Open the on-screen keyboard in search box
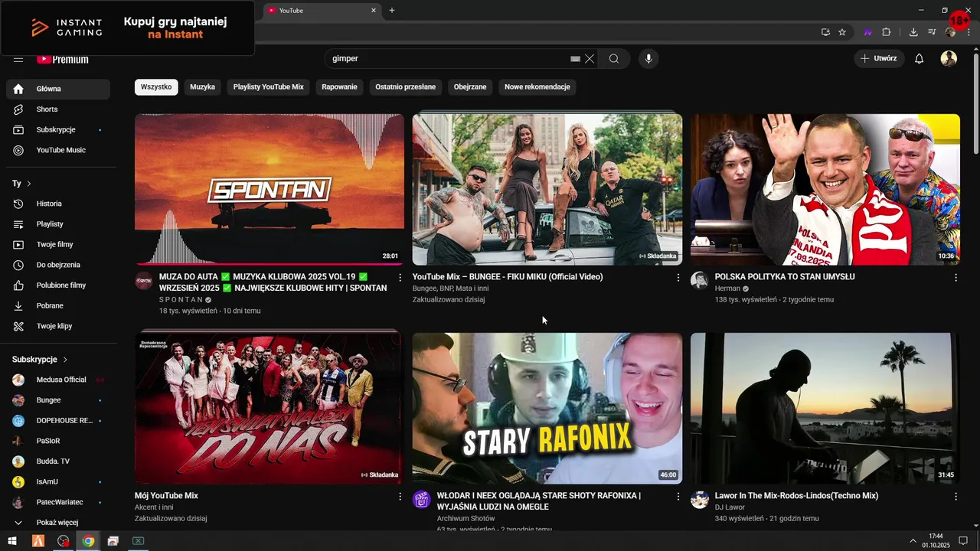Viewport: 980px width, 551px height. 576,59
